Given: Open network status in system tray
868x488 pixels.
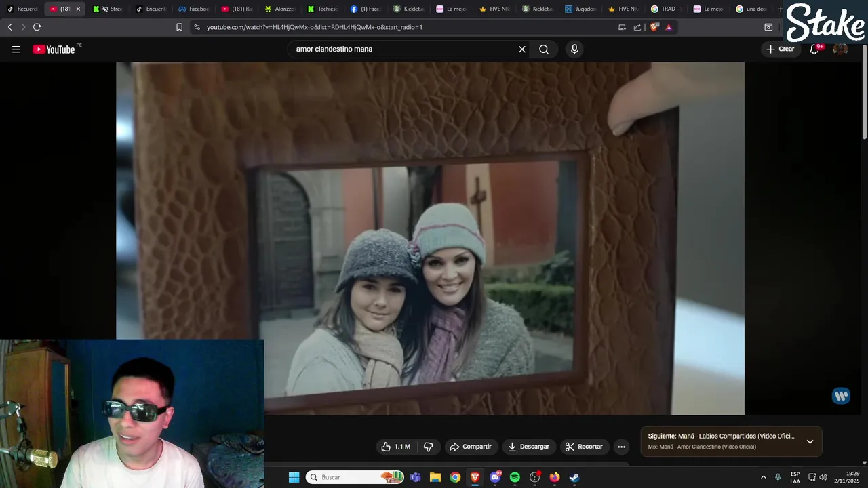Looking at the screenshot, I should [812, 477].
